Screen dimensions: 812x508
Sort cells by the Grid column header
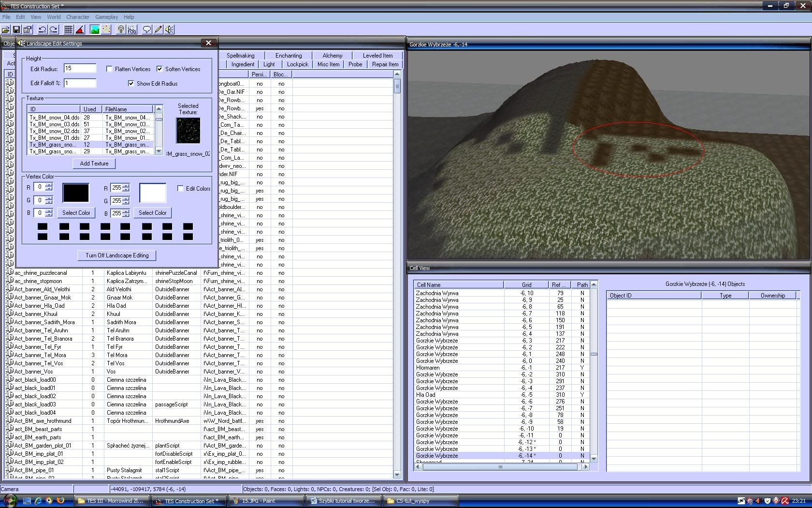point(526,285)
